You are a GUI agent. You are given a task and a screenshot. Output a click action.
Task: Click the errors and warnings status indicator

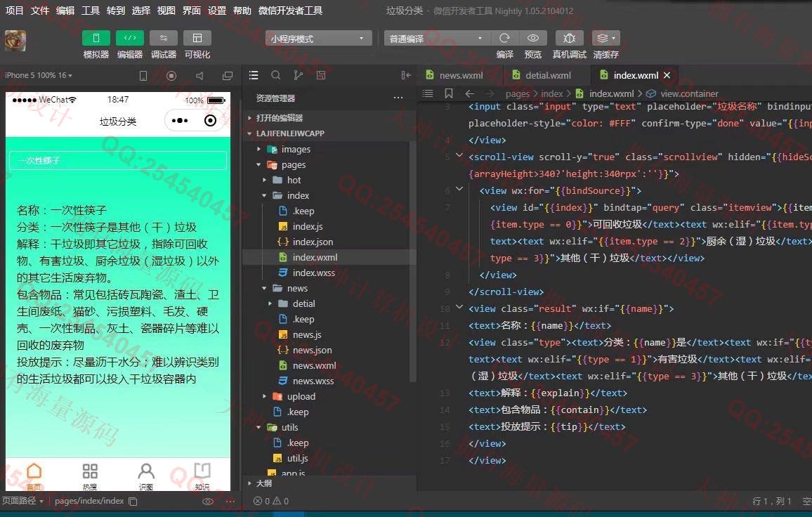point(271,501)
